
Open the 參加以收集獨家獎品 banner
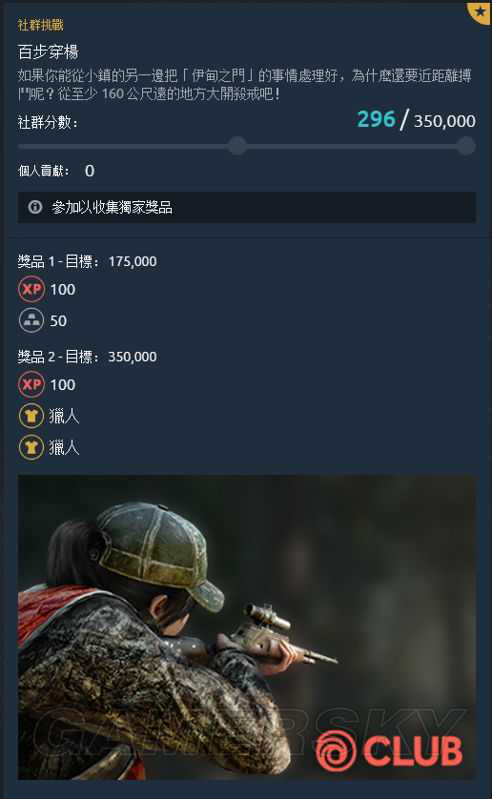point(247,207)
